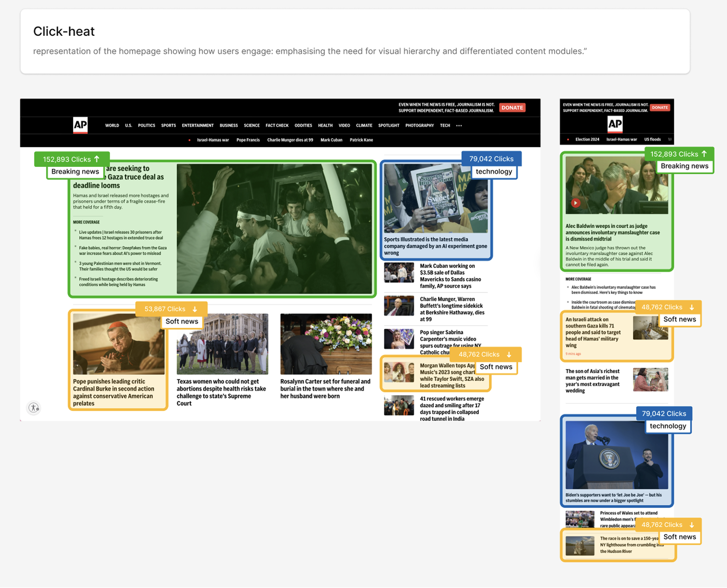Click the Mark Cuban story thumbnail
Viewport: 727px width, 588px height.
click(399, 272)
